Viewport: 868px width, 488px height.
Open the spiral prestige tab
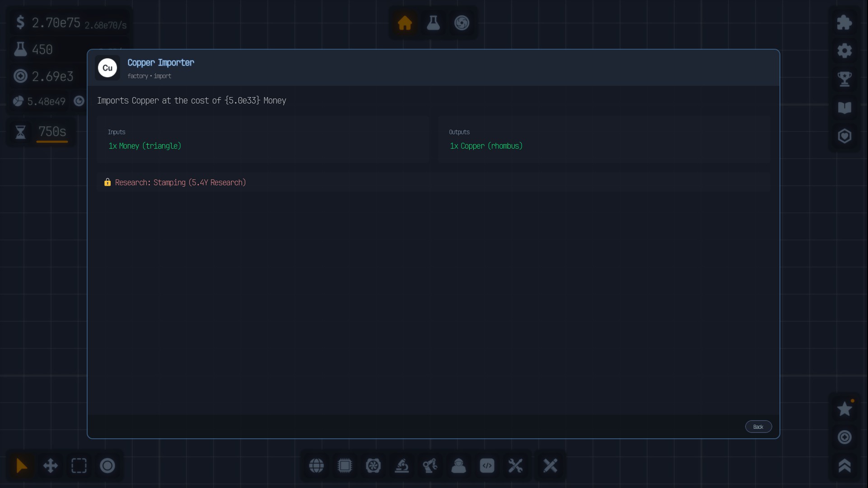click(462, 23)
